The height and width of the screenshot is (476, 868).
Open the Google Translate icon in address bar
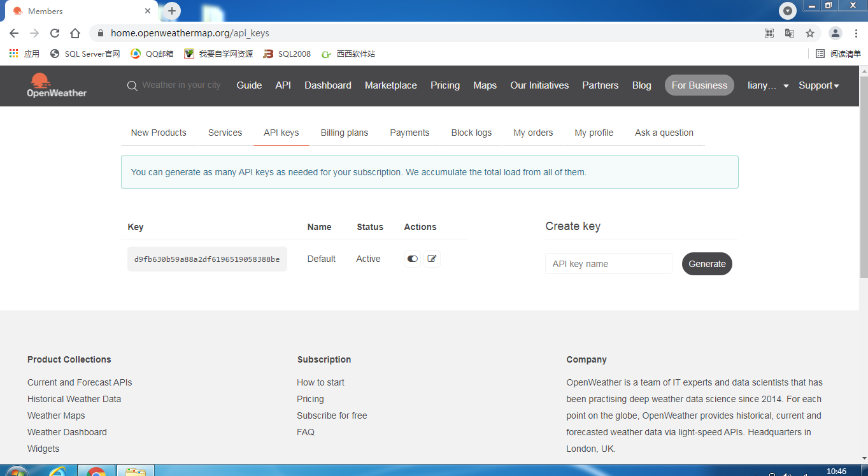click(790, 33)
